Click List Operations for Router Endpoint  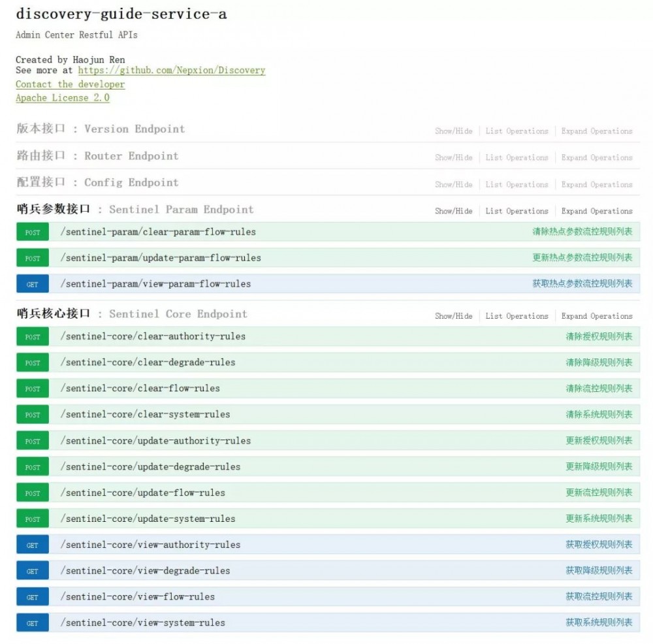[x=517, y=157]
